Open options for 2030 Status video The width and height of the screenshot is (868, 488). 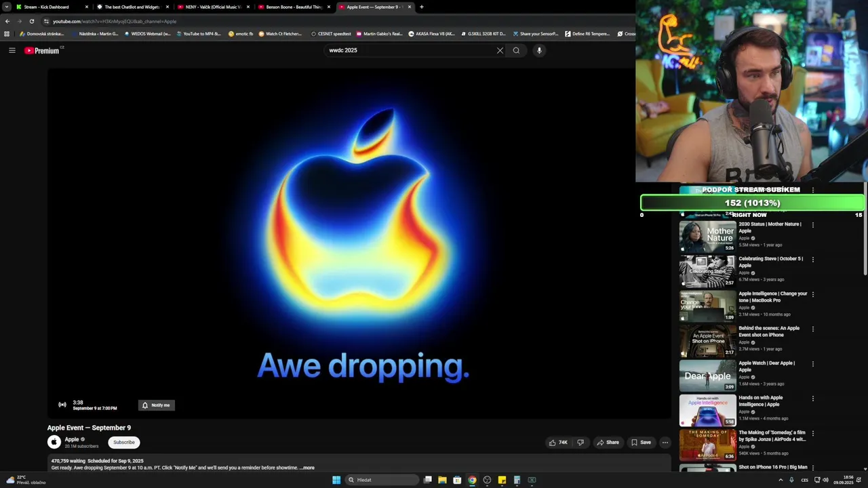tap(813, 225)
